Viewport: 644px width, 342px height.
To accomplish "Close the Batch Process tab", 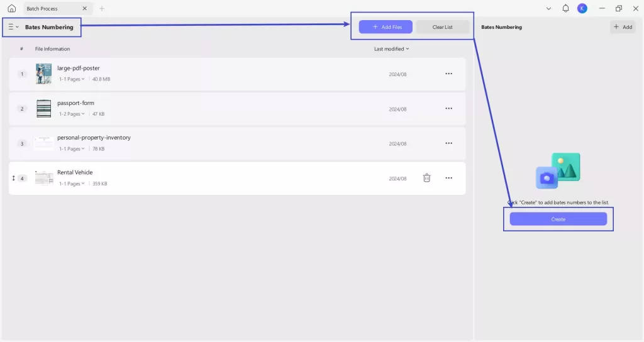I will tap(85, 8).
